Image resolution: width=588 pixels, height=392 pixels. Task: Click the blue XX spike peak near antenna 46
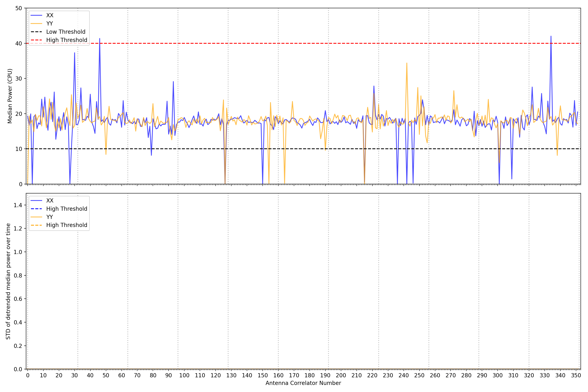[100, 39]
